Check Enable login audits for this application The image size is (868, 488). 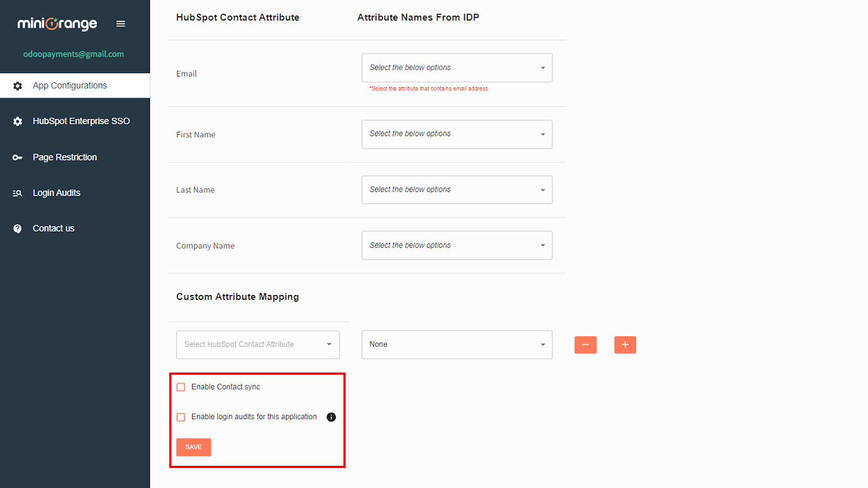181,417
